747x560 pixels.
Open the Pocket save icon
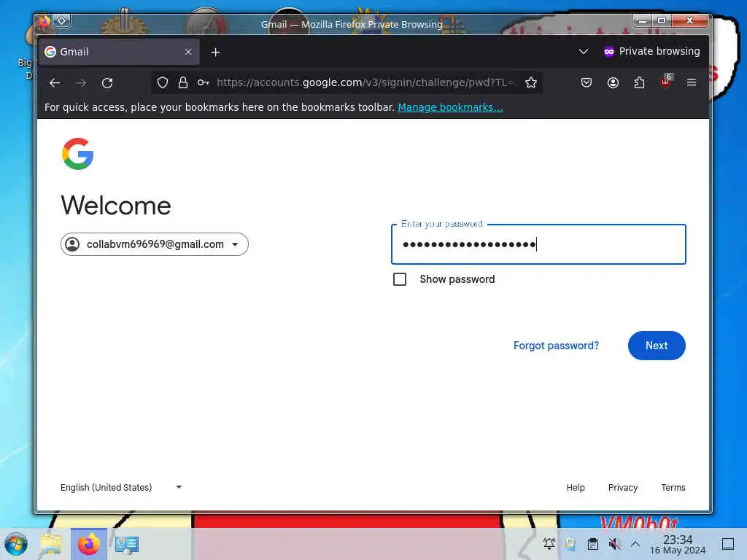(x=587, y=83)
